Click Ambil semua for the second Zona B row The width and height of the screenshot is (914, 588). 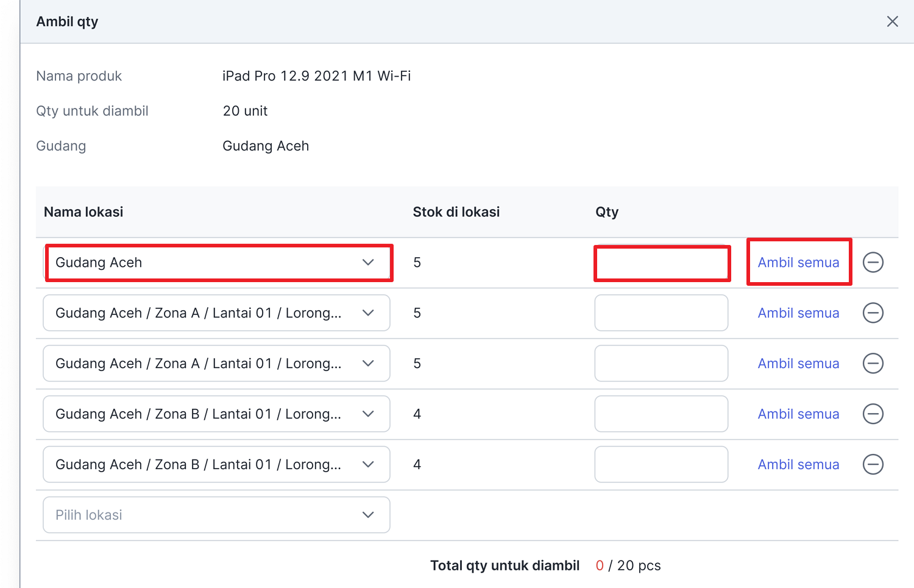[798, 465]
